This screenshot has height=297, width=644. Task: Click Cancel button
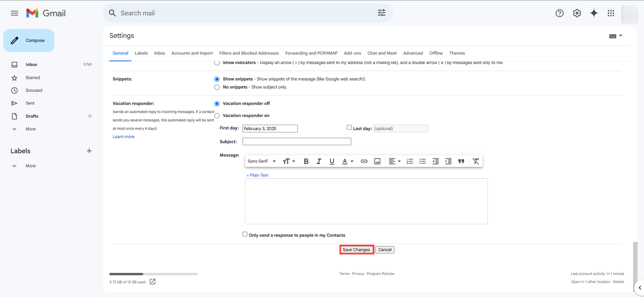tap(385, 250)
